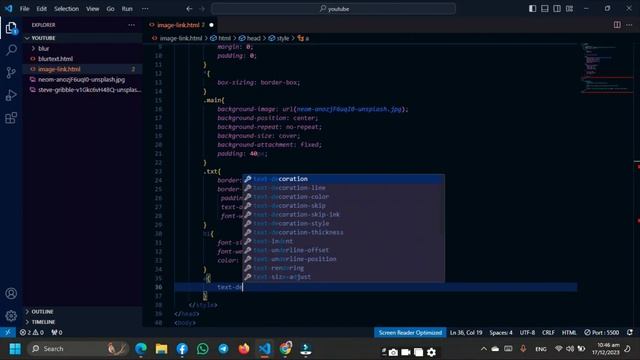Change line ending via CRLF
Screen dimensions: 640x360
(x=548, y=332)
